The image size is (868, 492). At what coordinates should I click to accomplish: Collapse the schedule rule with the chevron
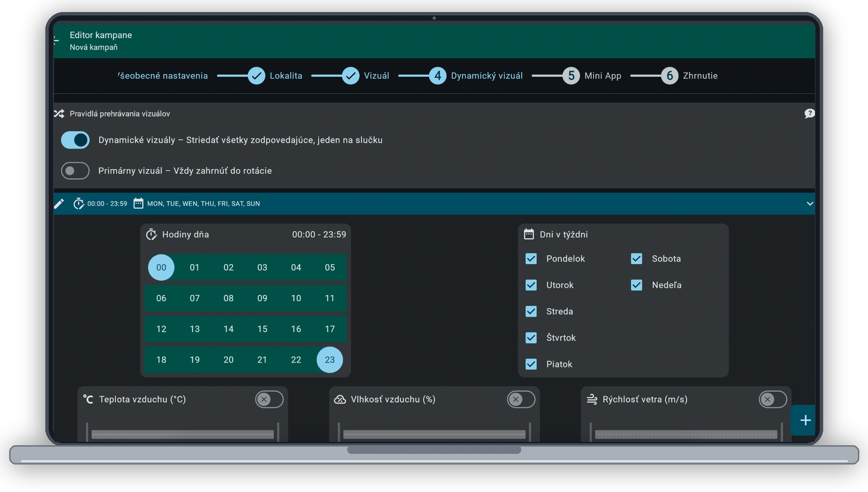(x=810, y=204)
